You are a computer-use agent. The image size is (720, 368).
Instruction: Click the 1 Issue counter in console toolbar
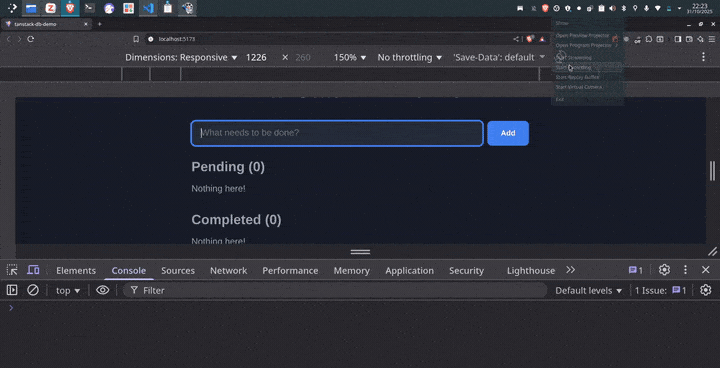click(660, 290)
